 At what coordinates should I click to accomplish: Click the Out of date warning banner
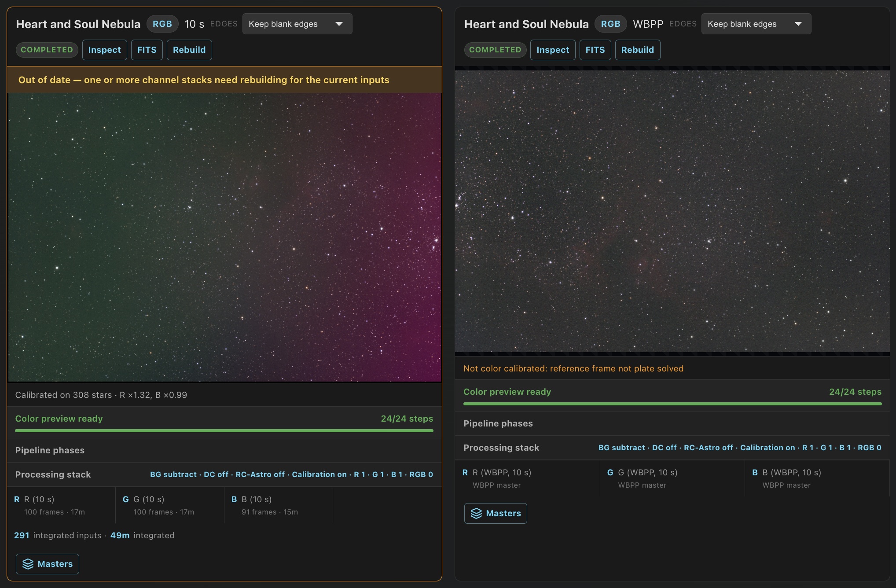coord(224,80)
